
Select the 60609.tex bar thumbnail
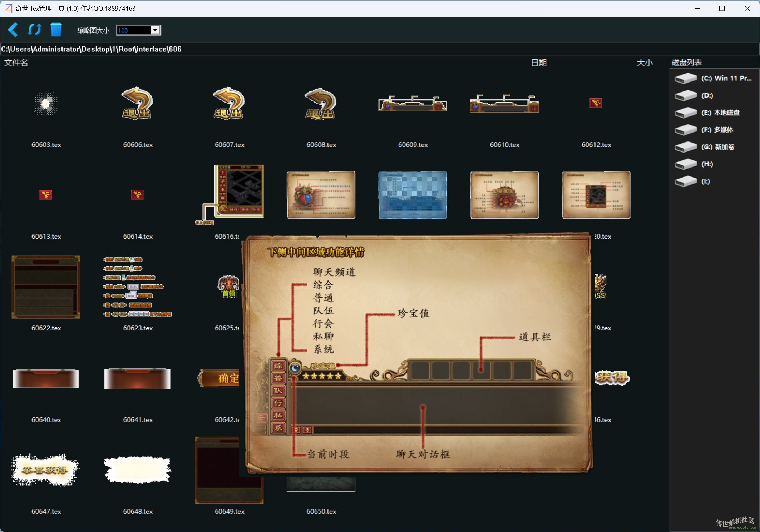[x=413, y=104]
